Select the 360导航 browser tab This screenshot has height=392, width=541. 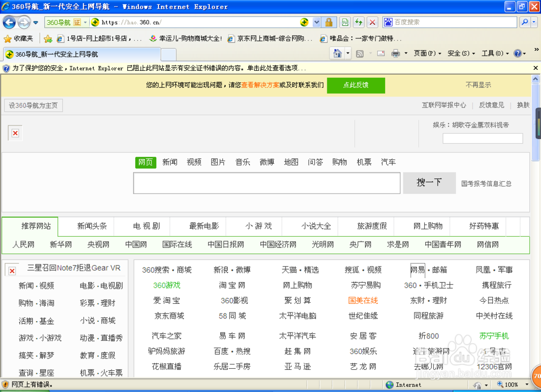pyautogui.click(x=82, y=54)
